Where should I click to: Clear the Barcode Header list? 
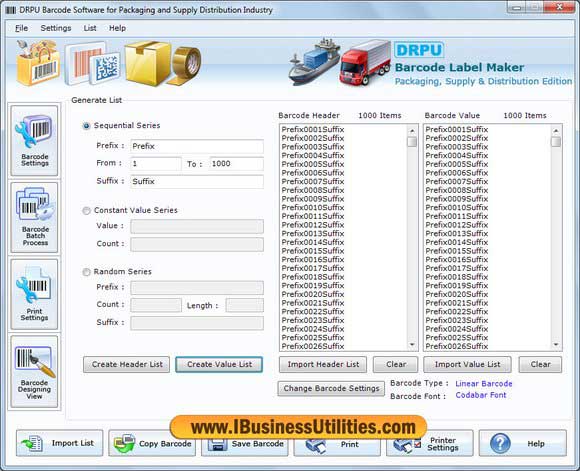[396, 364]
